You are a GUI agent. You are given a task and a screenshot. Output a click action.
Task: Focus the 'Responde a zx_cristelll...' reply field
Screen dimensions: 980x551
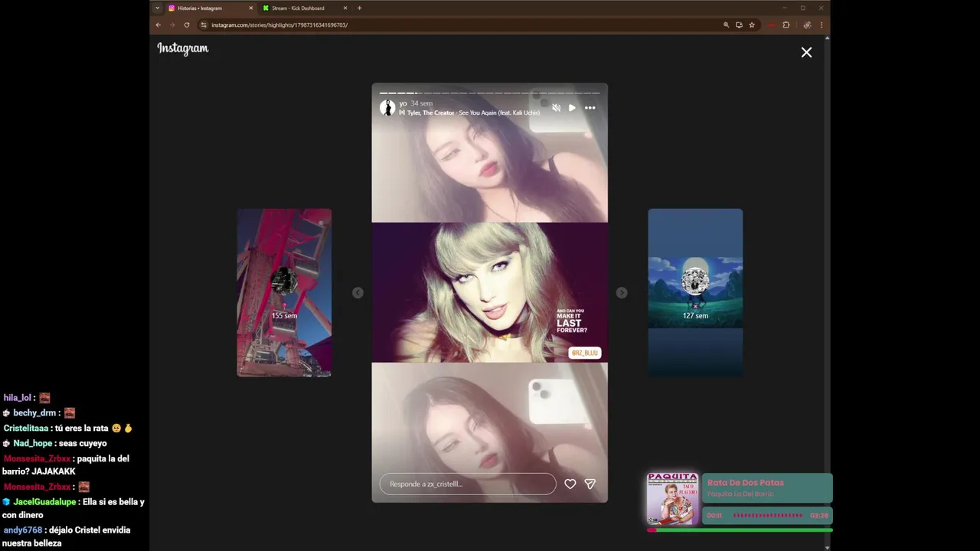click(468, 484)
